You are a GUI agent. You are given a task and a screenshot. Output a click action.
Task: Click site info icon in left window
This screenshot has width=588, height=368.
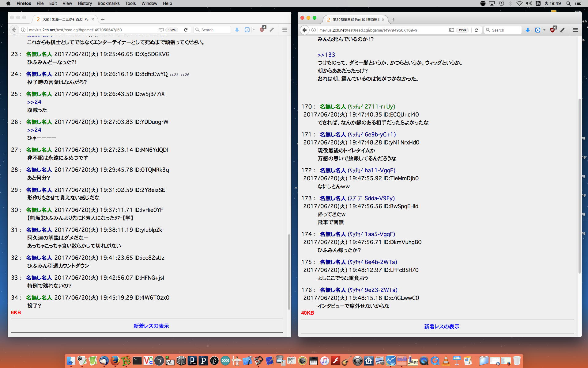point(23,30)
